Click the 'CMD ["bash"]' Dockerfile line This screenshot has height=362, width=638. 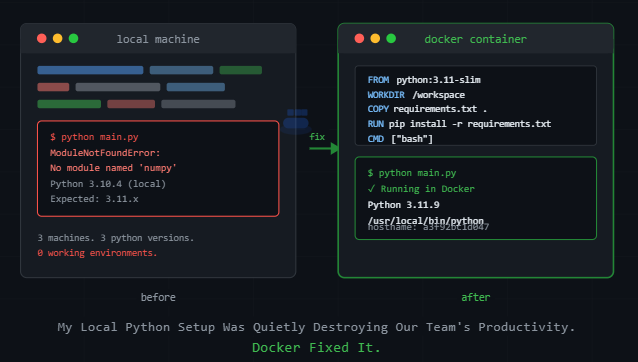point(400,139)
